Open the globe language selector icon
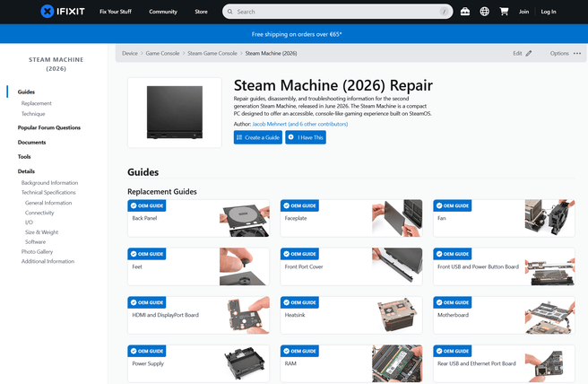 point(485,12)
